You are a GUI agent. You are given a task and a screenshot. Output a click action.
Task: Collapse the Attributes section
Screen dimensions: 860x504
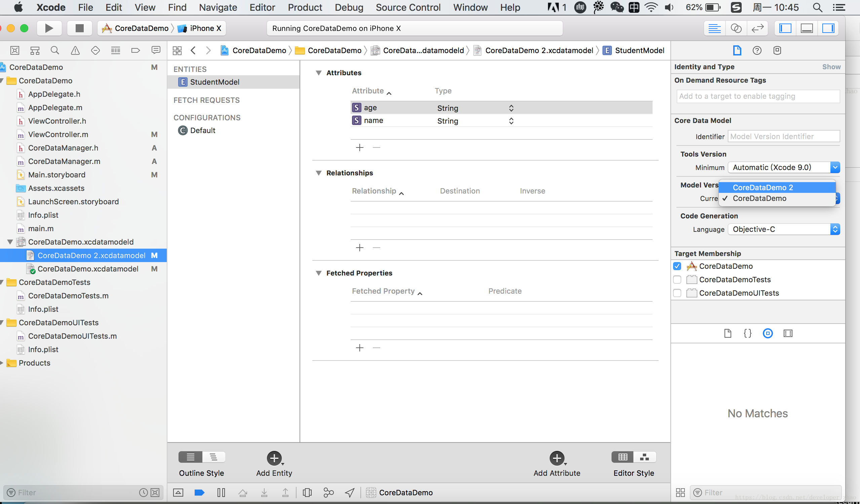318,73
